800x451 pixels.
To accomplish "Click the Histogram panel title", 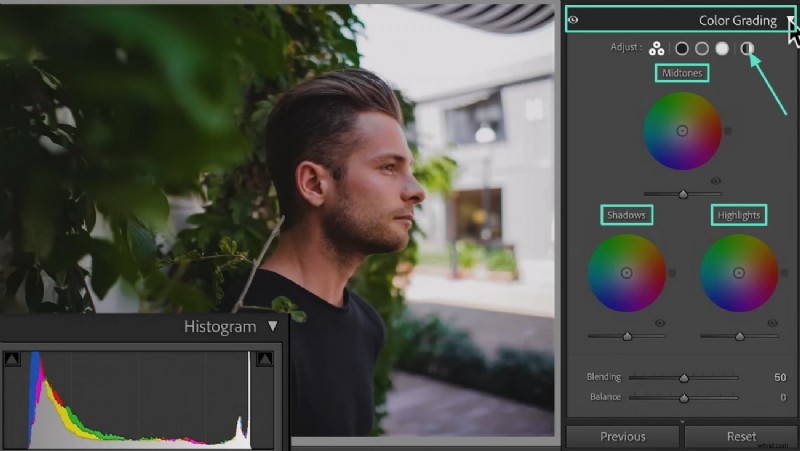I will point(220,327).
